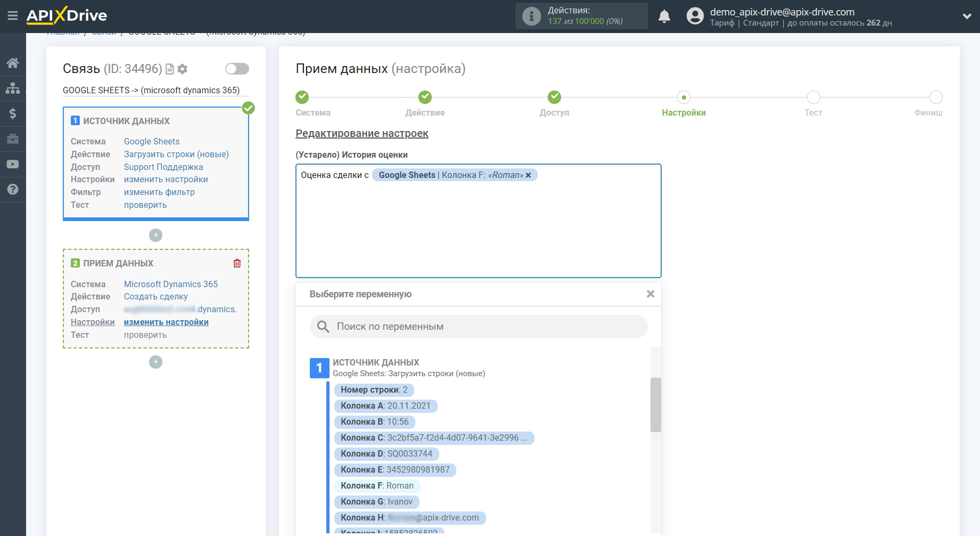Open the connections sitemap sidebar icon
Screen dimensions: 980x536
13,88
